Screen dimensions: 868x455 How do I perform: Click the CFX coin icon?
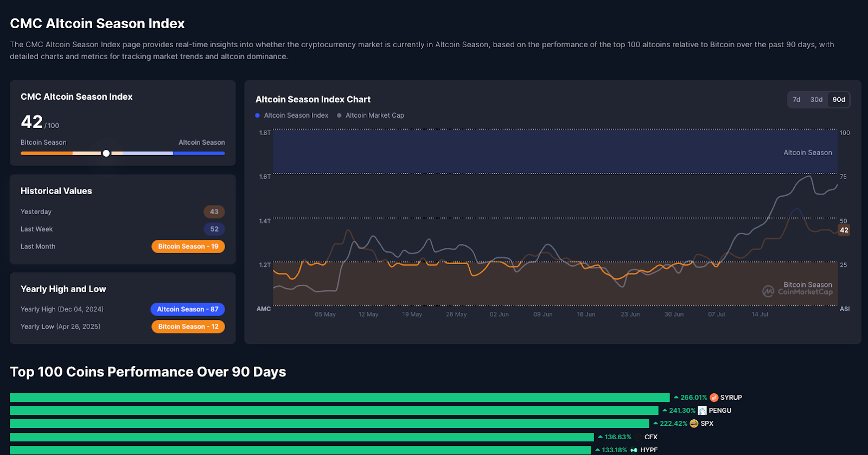(x=637, y=437)
